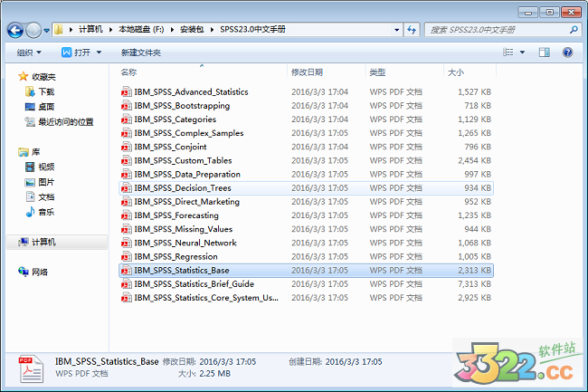588x392 pixels.
Task: Expand arrow after 计算机 breadcrumb
Action: (x=110, y=30)
